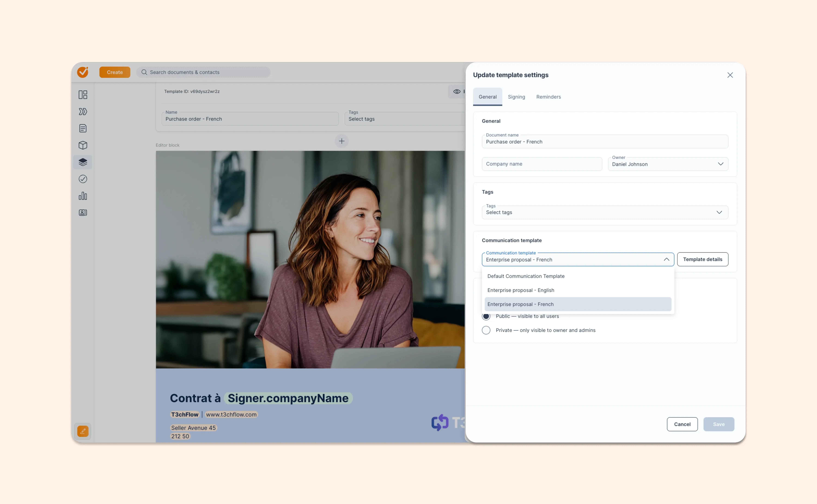Click the Cancel button
This screenshot has height=504, width=817.
click(682, 424)
